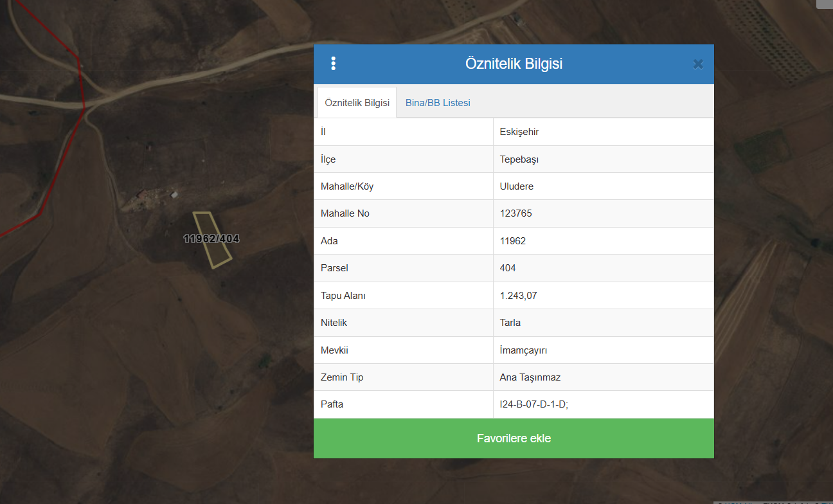Select the yellow-outlined parcel polygon
Image resolution: width=833 pixels, height=504 pixels.
pos(218,254)
